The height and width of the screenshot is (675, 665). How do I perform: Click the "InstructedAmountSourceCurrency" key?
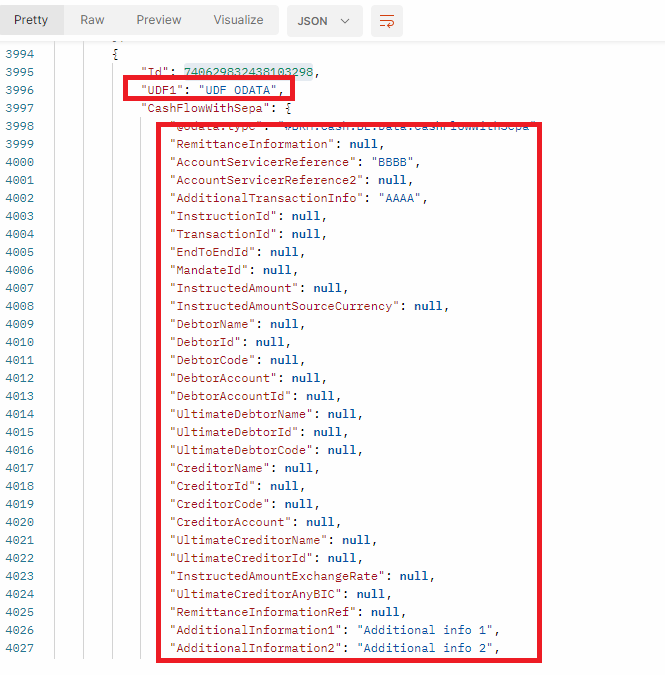(x=284, y=306)
